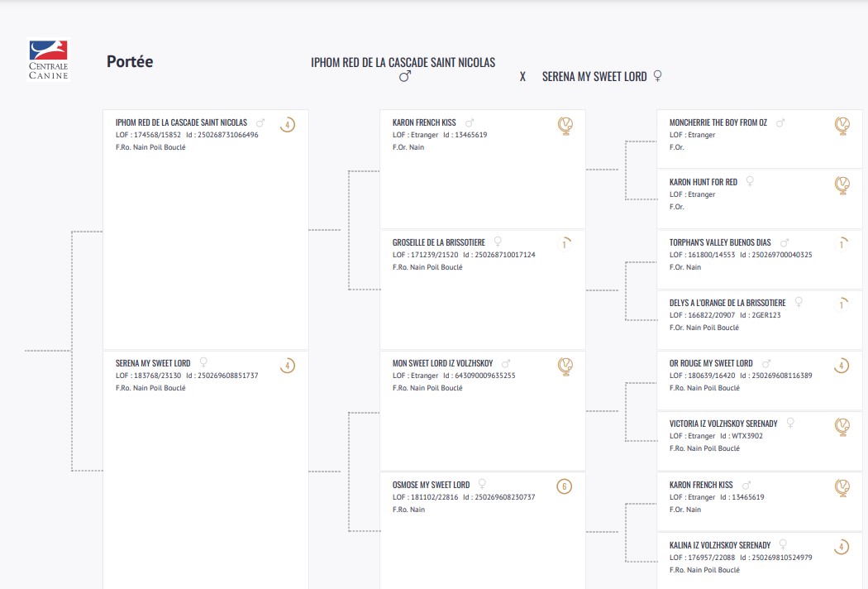The height and width of the screenshot is (589, 868).
Task: Click the rating 4 badge on the SERENA MY SWEET LORD card
Action: click(287, 366)
